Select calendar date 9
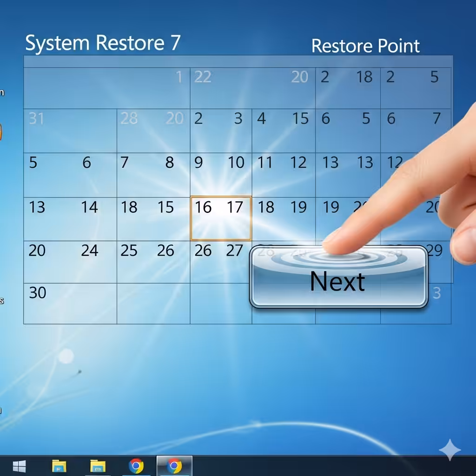The height and width of the screenshot is (476, 476). click(x=198, y=162)
